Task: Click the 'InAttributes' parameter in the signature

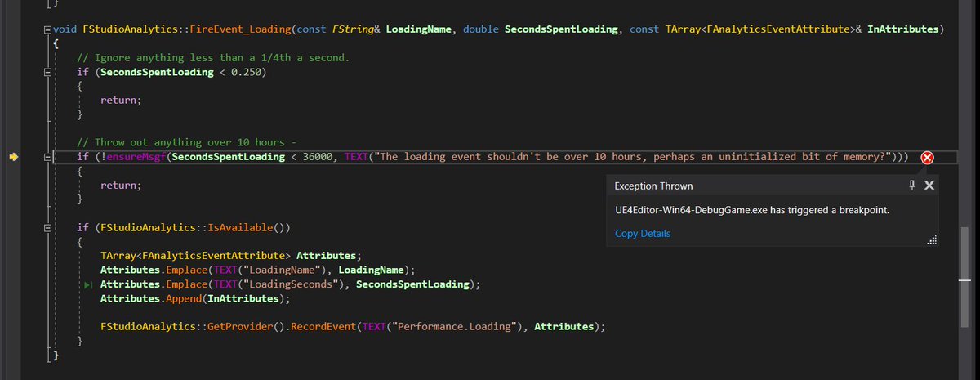Action: (902, 30)
